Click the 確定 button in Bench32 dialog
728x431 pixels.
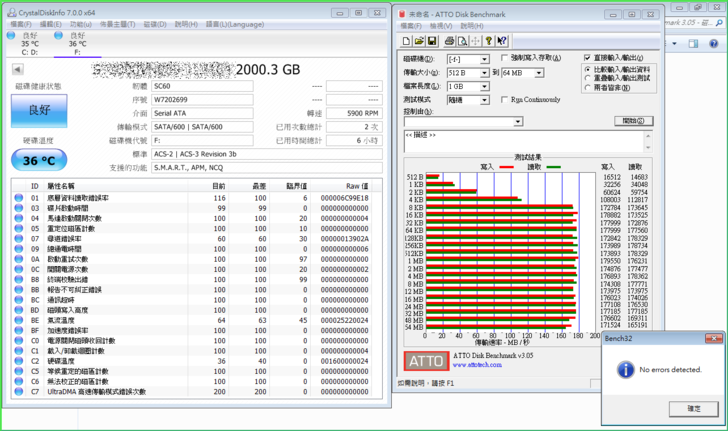[x=693, y=409]
